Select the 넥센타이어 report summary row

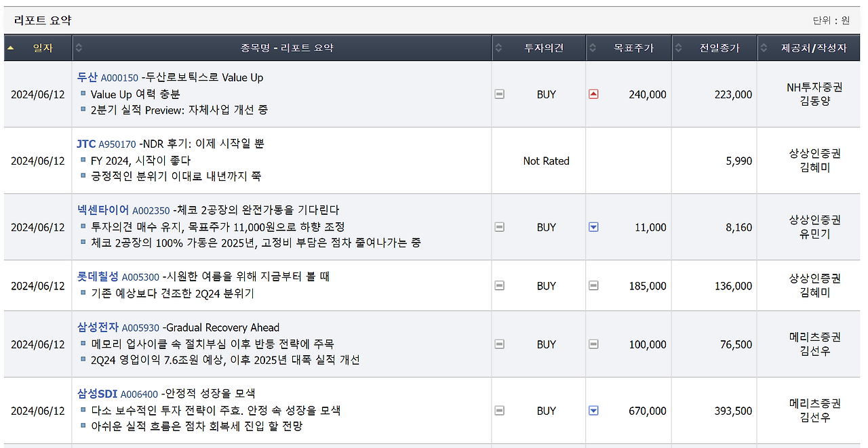[x=271, y=228]
